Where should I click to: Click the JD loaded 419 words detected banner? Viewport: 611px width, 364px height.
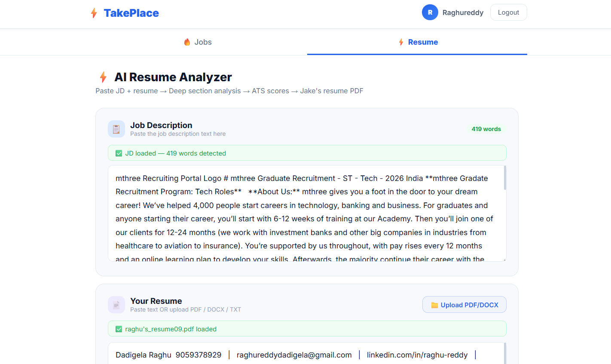coord(307,153)
